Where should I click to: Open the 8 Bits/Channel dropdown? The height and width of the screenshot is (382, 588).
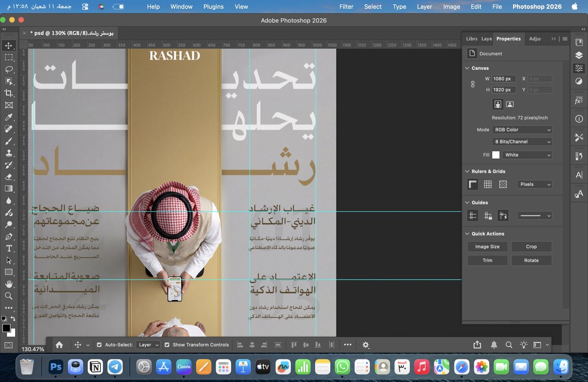(x=522, y=141)
